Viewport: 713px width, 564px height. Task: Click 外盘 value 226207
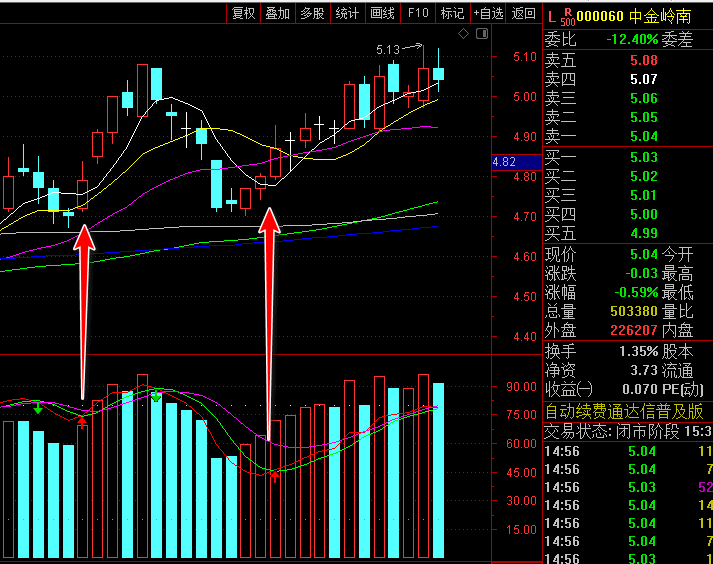point(634,330)
